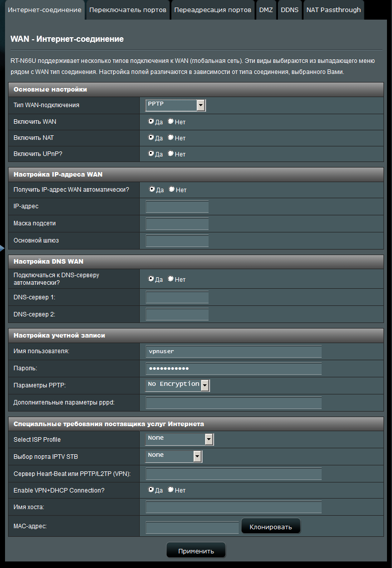
Task: Select Нет for Включить UPnP
Action: (x=170, y=153)
